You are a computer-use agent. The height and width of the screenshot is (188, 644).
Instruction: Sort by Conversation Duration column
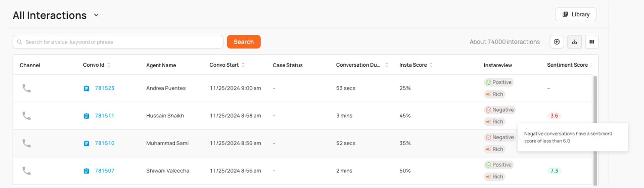(386, 65)
